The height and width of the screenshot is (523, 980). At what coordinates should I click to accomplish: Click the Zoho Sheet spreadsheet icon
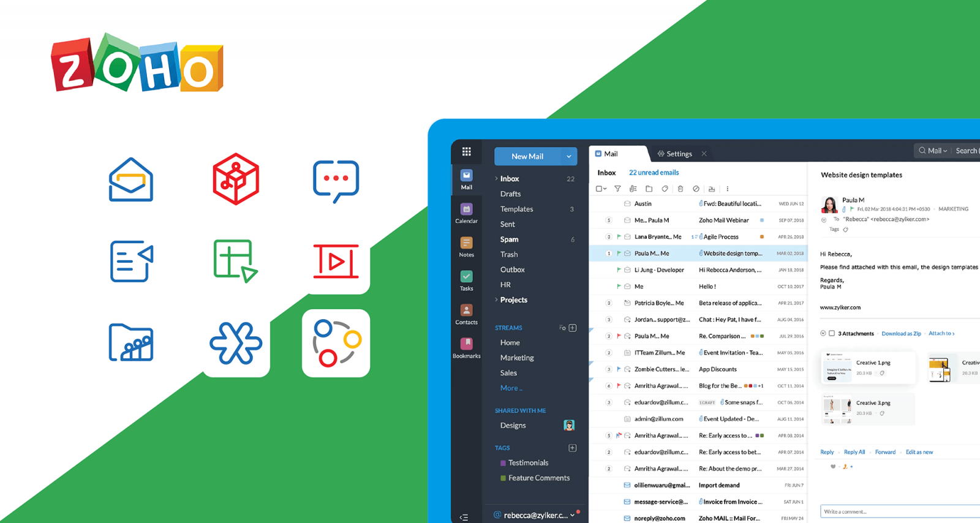click(235, 261)
